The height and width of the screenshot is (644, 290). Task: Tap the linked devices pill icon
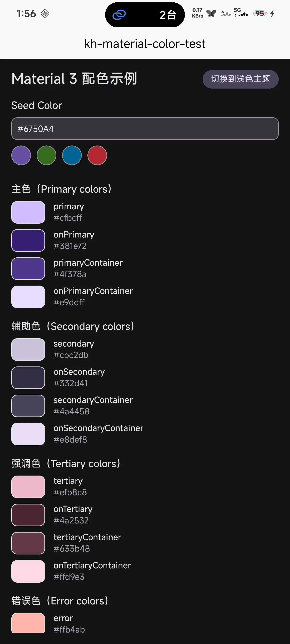[119, 15]
